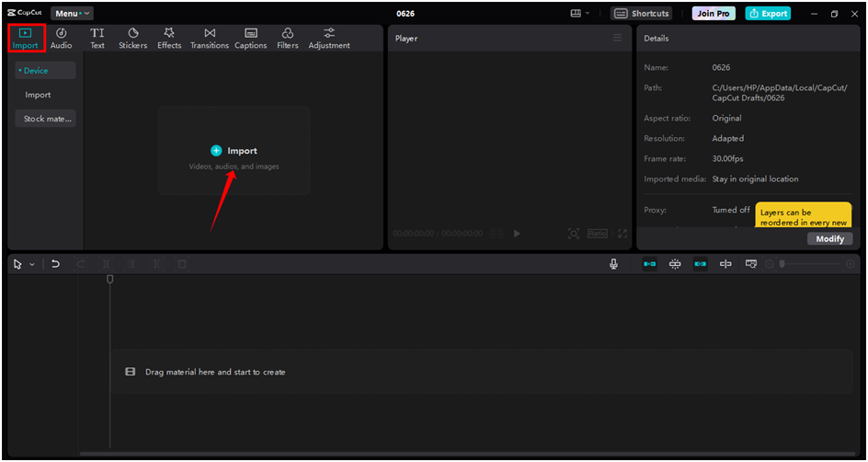
Task: Click the timeline horizontal scrollbar
Action: 468,454
